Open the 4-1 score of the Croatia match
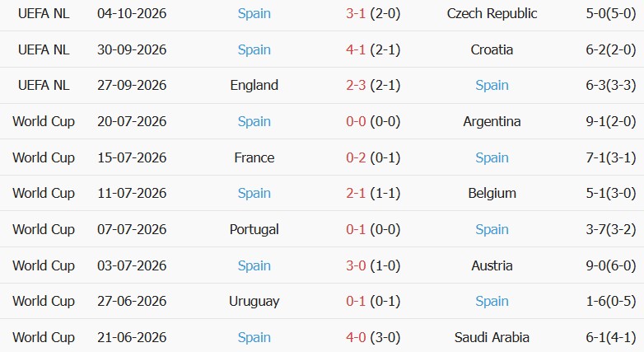 click(355, 49)
